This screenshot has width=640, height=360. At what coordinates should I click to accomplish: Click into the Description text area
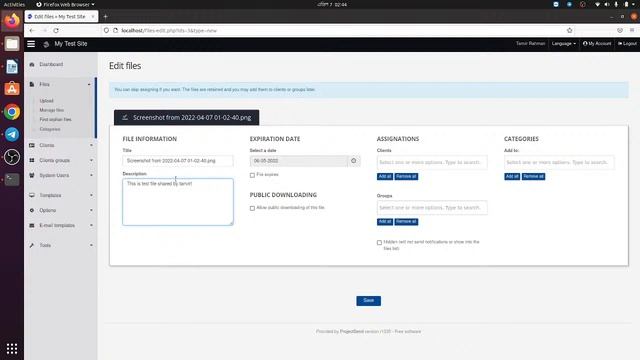point(178,202)
